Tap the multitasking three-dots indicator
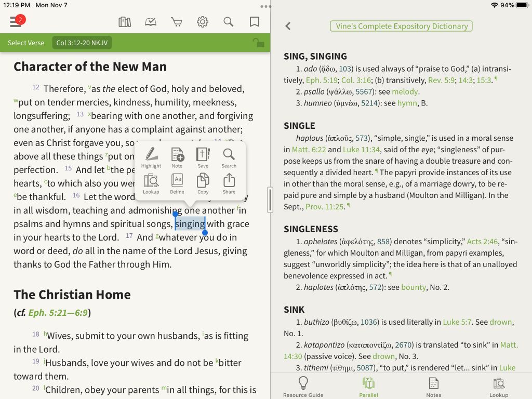This screenshot has width=532, height=399. (265, 6)
